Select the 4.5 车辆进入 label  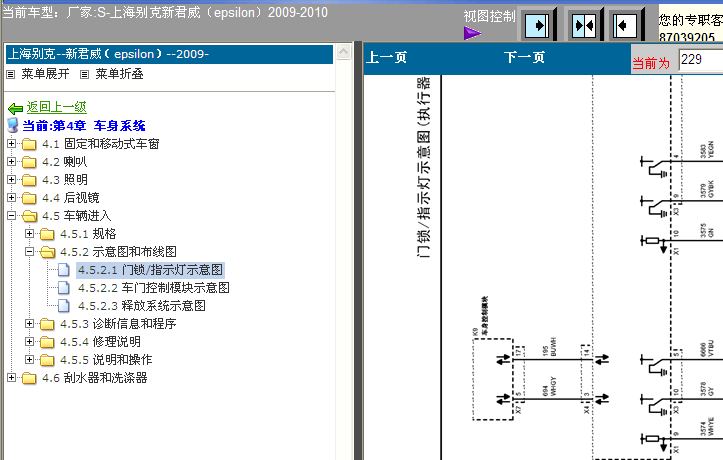(77, 216)
